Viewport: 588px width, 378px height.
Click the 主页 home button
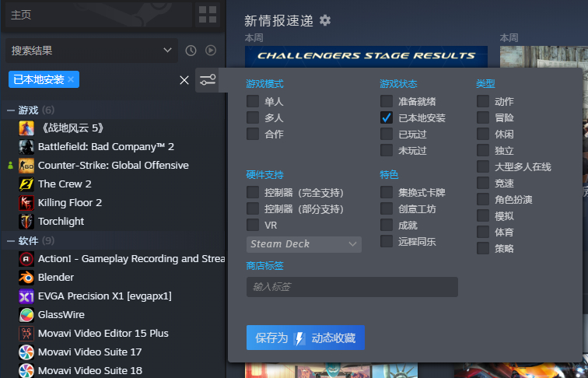pos(99,15)
